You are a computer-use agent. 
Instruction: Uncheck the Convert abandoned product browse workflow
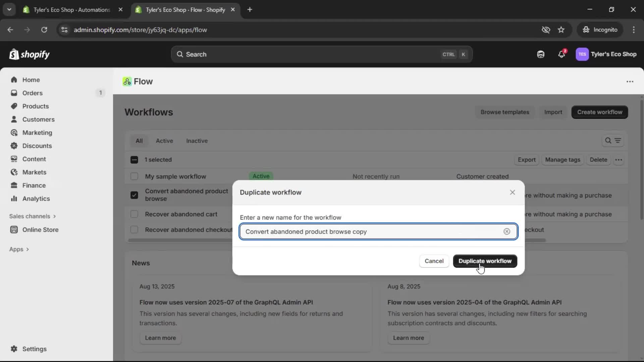[134, 195]
